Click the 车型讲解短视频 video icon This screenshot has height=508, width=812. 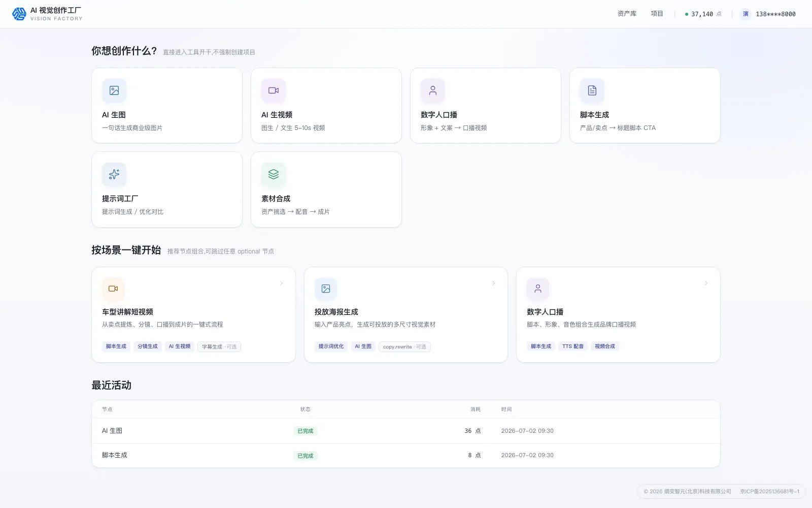pos(113,289)
